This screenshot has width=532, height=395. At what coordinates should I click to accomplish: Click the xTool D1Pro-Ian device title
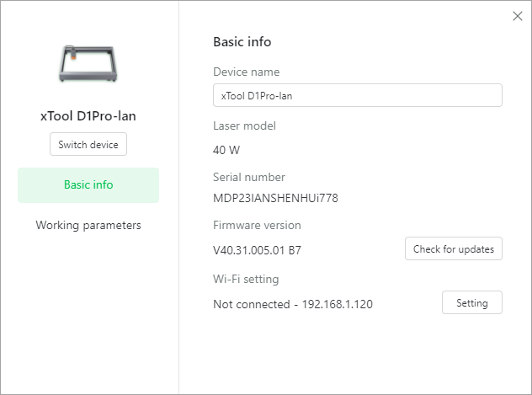click(88, 116)
